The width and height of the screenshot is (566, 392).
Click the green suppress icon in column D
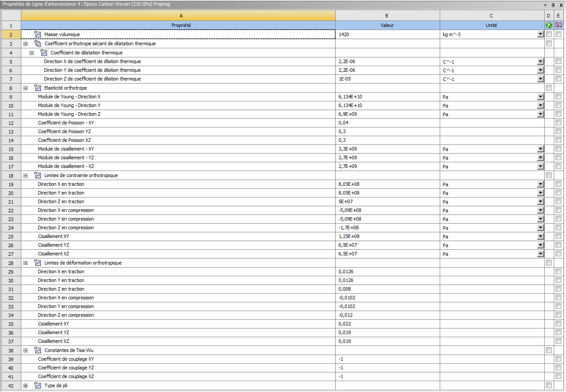pyautogui.click(x=549, y=25)
